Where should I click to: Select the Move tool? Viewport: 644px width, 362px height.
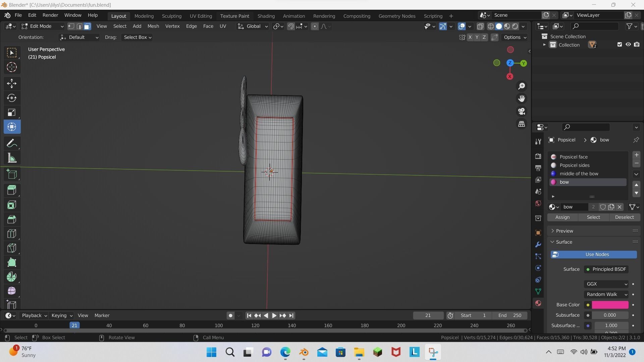[12, 83]
